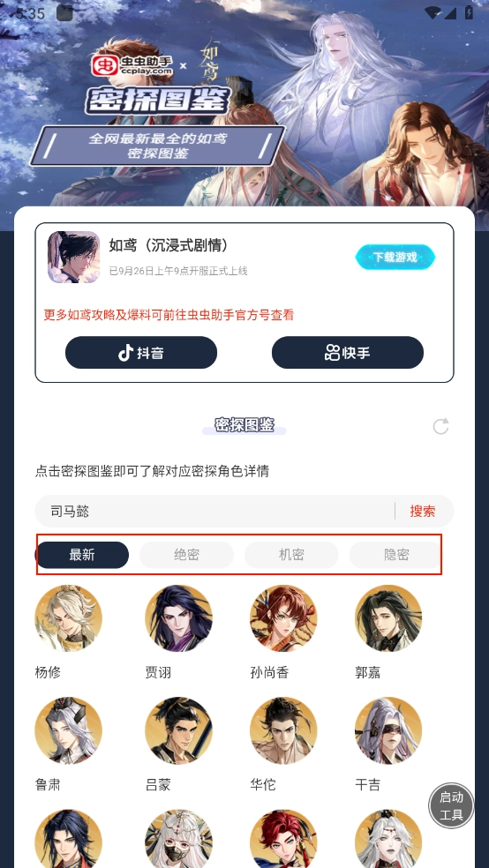This screenshot has height=868, width=489.
Task: Tap the refresh icon beside 密探图鉴
Action: click(440, 426)
